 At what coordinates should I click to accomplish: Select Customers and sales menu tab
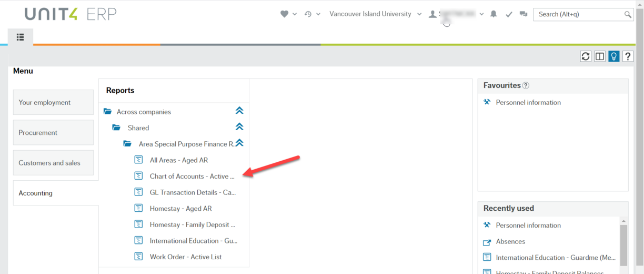(x=53, y=163)
